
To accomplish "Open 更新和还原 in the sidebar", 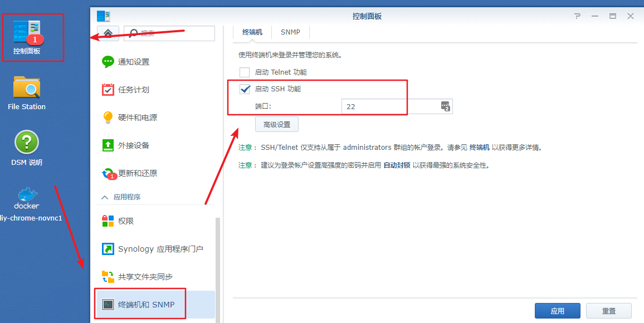I will click(x=156, y=173).
